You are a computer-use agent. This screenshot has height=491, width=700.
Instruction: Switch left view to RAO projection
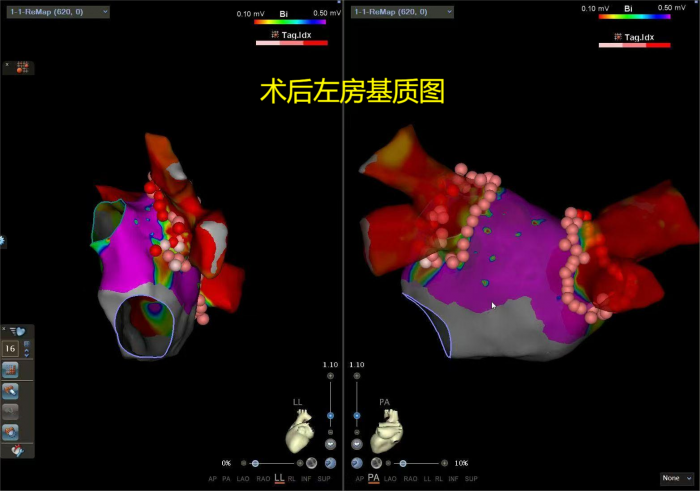tap(263, 479)
